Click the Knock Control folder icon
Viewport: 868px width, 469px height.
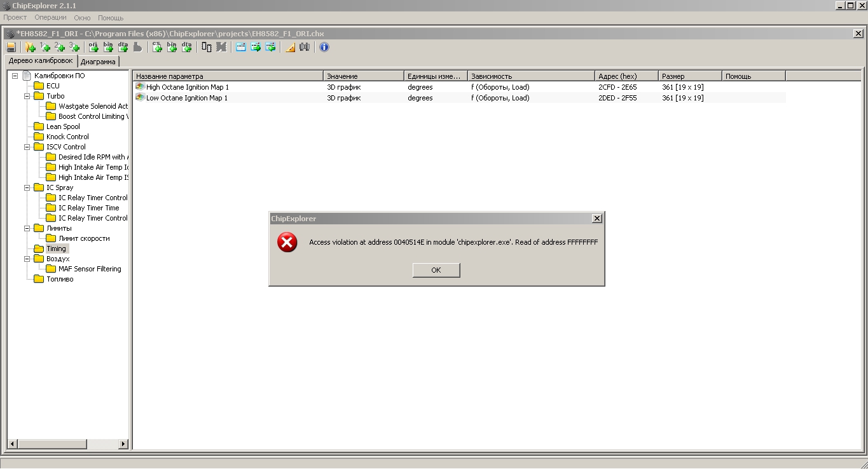[x=39, y=137]
